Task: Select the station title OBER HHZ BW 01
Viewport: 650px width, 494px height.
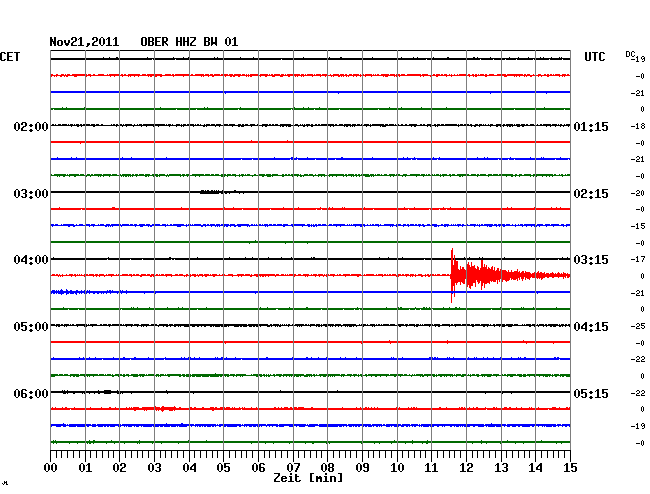Action: [x=189, y=42]
